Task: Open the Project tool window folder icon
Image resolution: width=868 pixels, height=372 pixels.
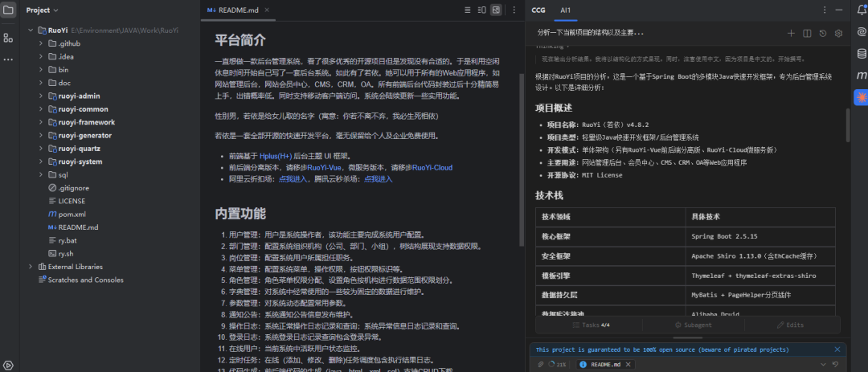Action: [x=8, y=10]
